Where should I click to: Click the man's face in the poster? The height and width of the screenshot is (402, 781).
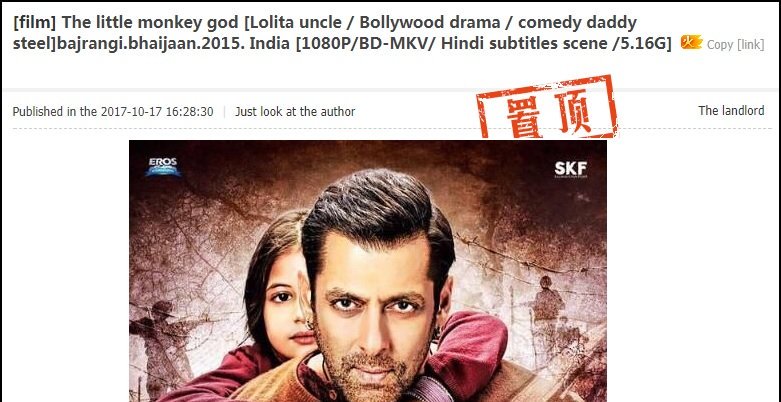pos(371,314)
